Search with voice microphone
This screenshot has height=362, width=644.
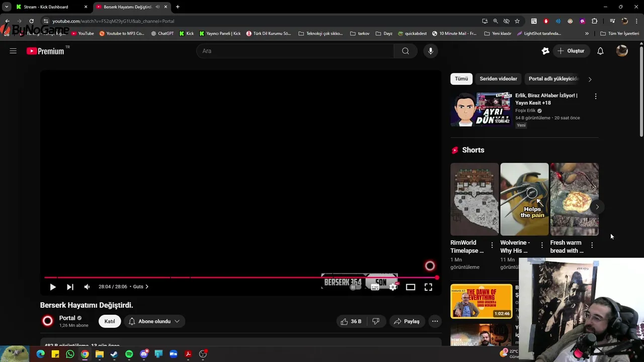431,51
